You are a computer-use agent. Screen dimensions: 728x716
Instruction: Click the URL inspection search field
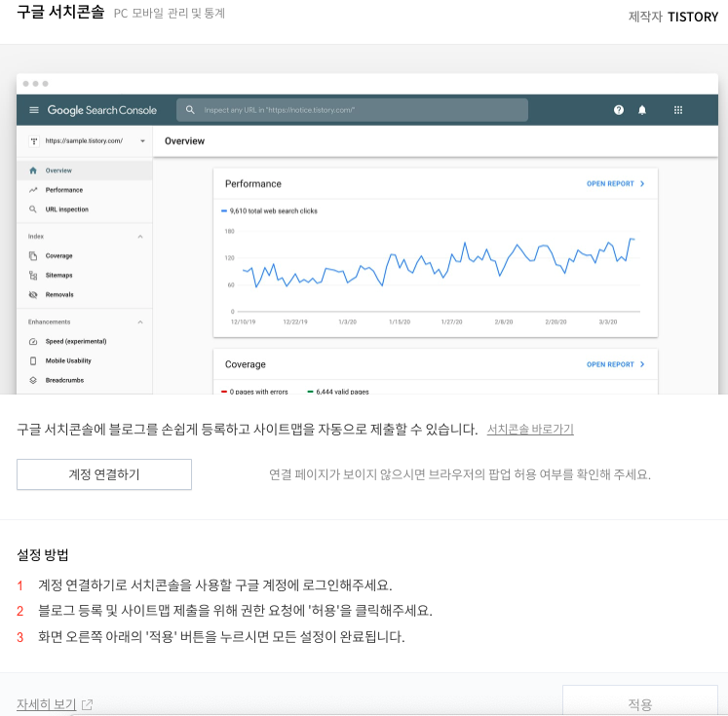[352, 110]
